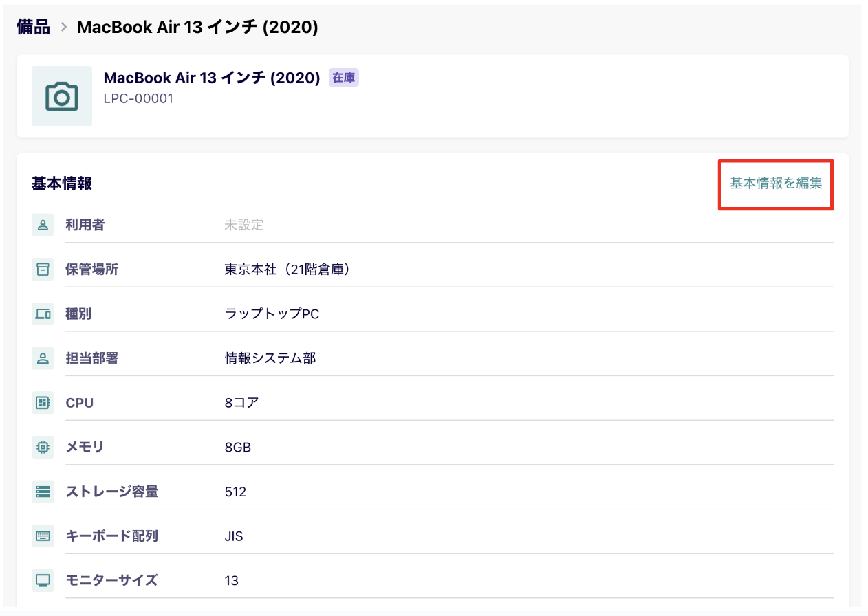Image resolution: width=868 pixels, height=616 pixels.
Task: Click the camera photo placeholder icon
Action: pyautogui.click(x=62, y=96)
